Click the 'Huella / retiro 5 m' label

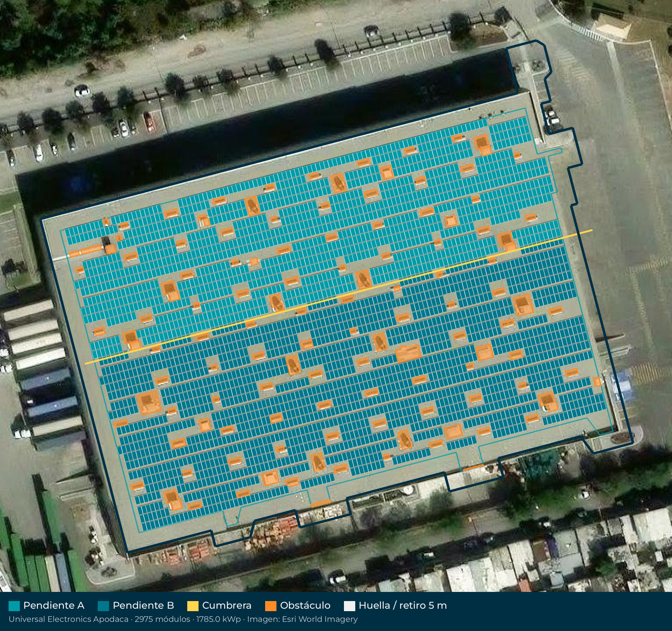(x=403, y=606)
